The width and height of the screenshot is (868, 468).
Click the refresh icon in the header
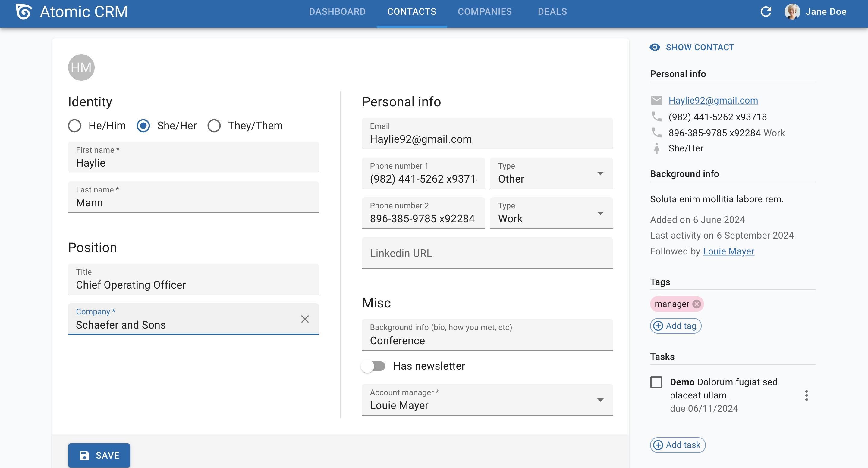pos(766,12)
